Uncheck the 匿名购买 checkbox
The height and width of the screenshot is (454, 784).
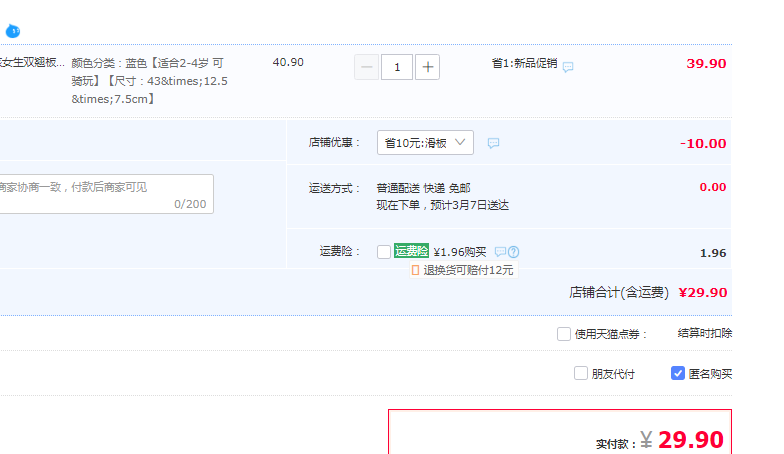tap(678, 373)
